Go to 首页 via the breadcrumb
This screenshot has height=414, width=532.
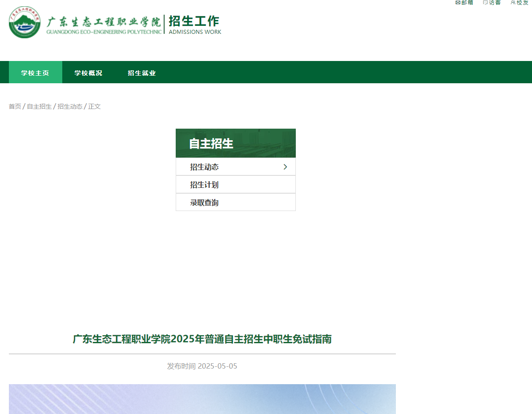15,106
